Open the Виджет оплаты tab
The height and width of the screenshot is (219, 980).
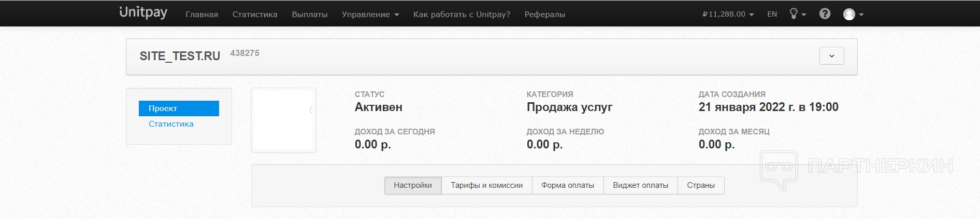tap(640, 185)
